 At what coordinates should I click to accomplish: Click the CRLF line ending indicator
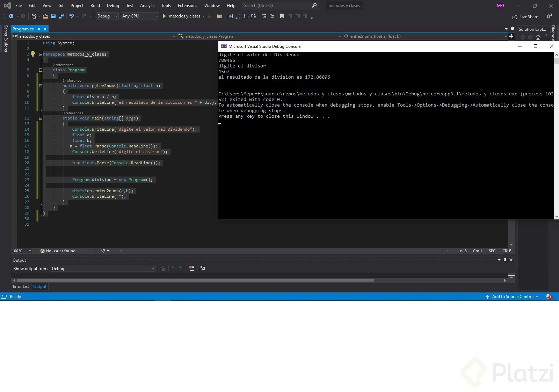pyautogui.click(x=507, y=251)
